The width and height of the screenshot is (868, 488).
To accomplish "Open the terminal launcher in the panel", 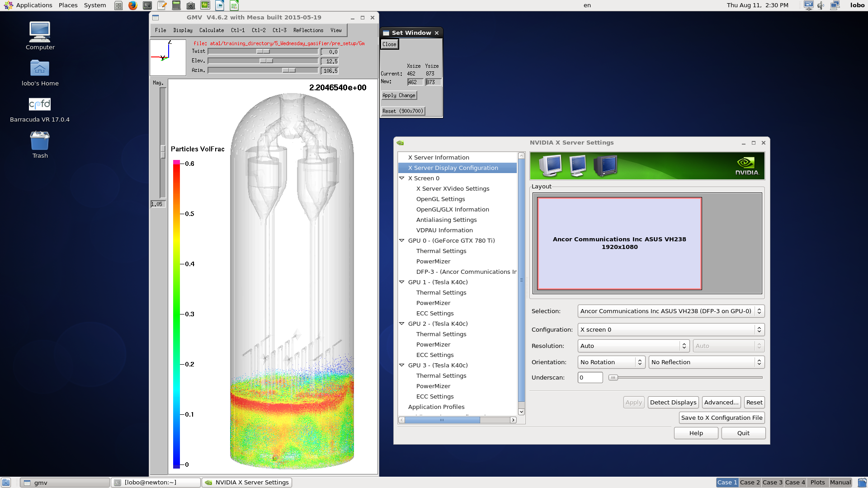I will (x=147, y=5).
